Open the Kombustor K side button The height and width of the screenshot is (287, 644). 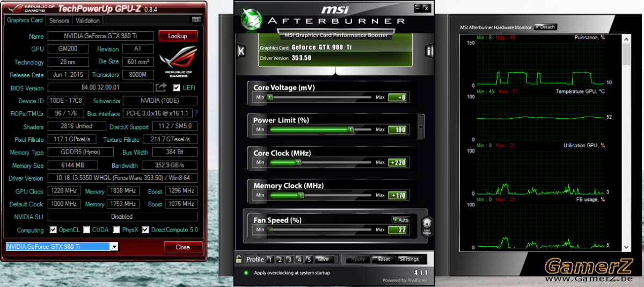241,51
